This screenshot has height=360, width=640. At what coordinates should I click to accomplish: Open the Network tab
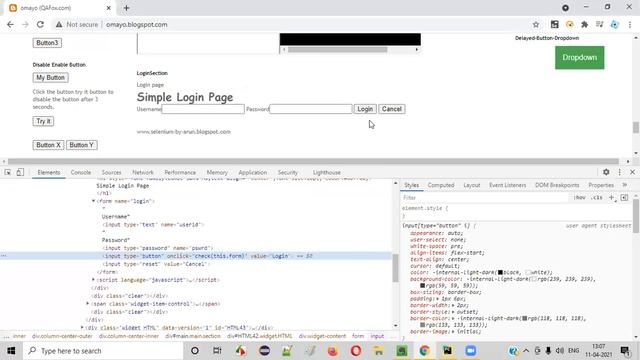(143, 173)
